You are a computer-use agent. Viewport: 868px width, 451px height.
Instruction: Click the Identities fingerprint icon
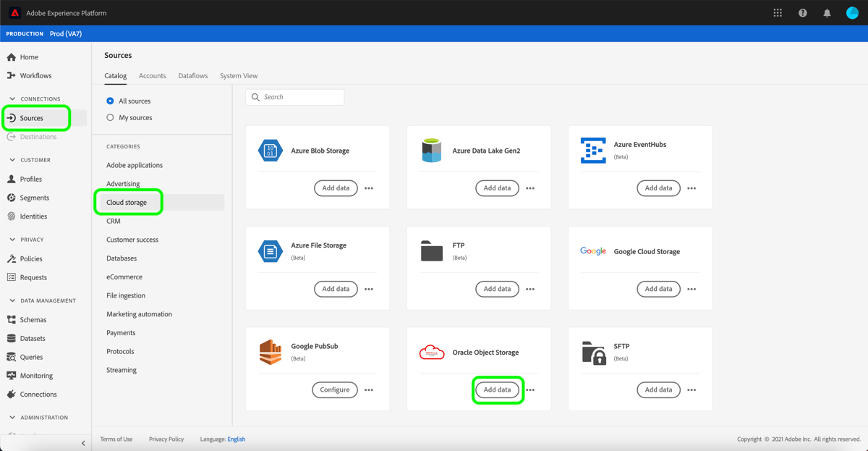pos(12,216)
